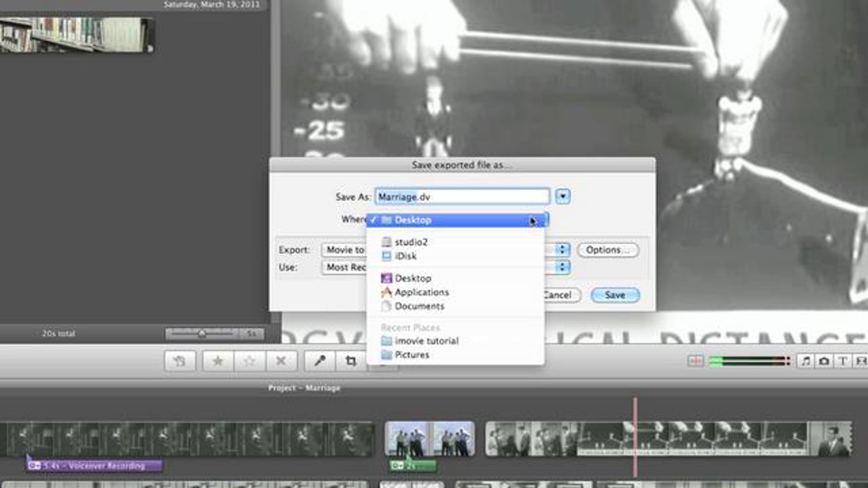
Task: Adjust the thumbnail duration slider knob
Action: coord(202,333)
